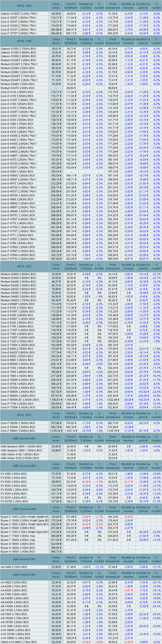Click the INTEL 1151 section header
The height and width of the screenshot is (644, 162).
[24, 266]
